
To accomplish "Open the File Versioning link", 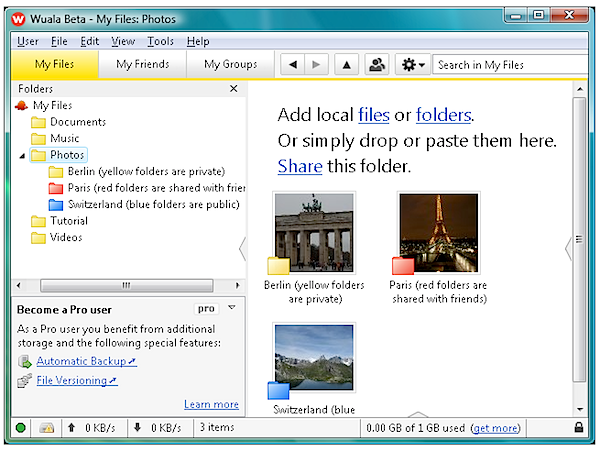I will [77, 380].
